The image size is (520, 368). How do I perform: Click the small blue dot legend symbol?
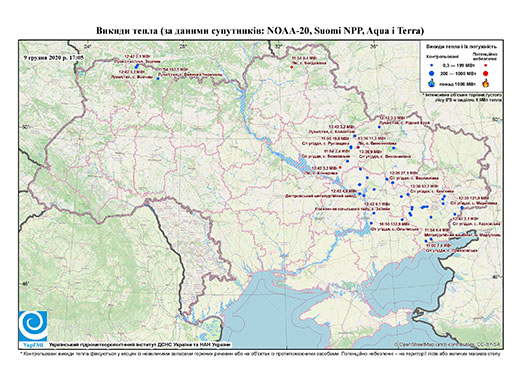[432, 66]
